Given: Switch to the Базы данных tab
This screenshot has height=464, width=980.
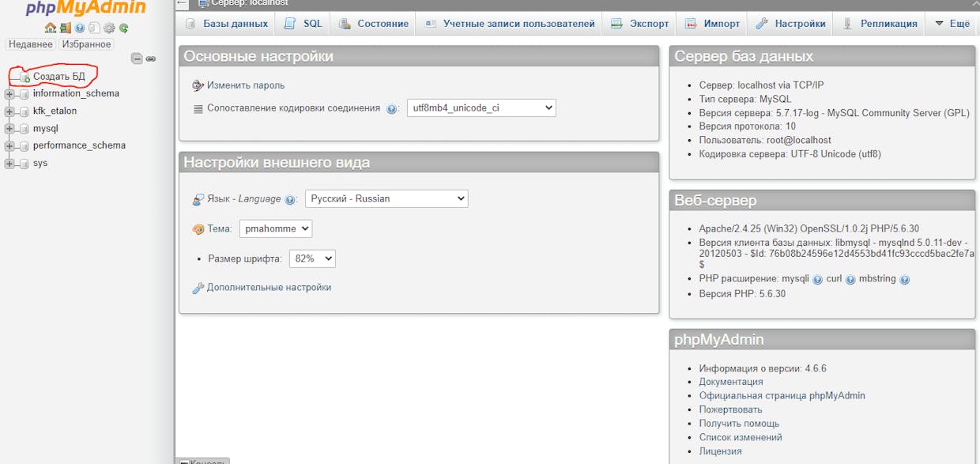Looking at the screenshot, I should point(227,24).
